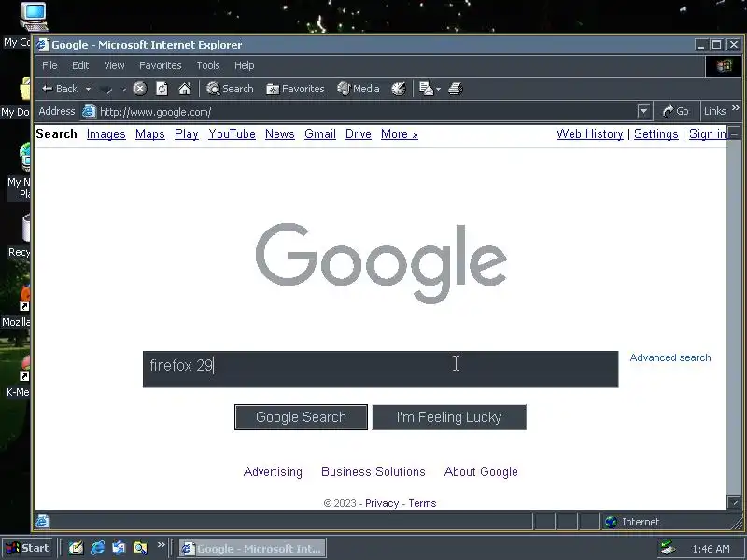
Task: Open the Maps link
Action: (150, 134)
